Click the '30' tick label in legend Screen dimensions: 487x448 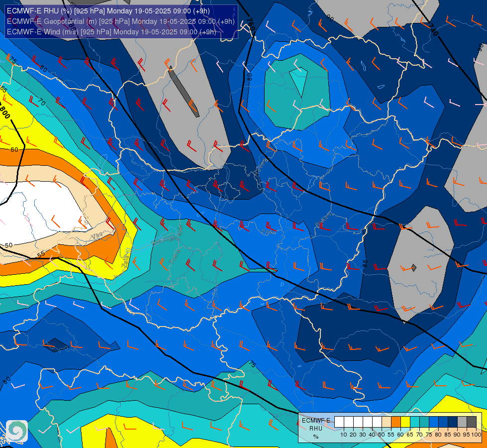[x=363, y=435]
